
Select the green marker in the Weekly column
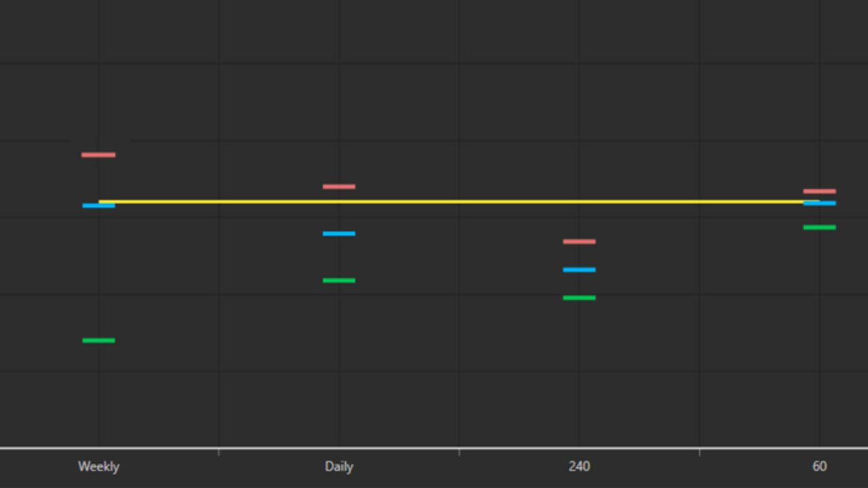tap(98, 340)
